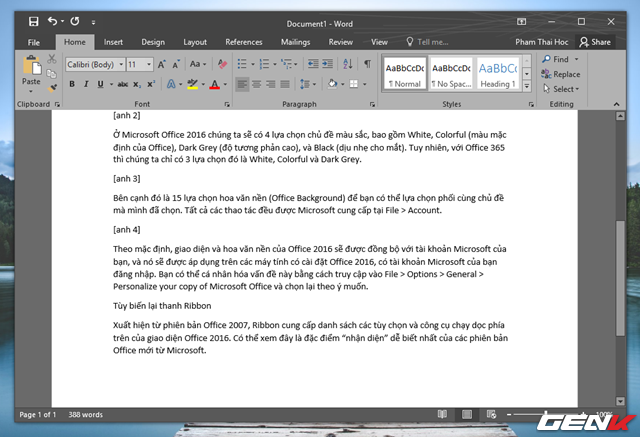Switch to the Insert tab

click(113, 42)
